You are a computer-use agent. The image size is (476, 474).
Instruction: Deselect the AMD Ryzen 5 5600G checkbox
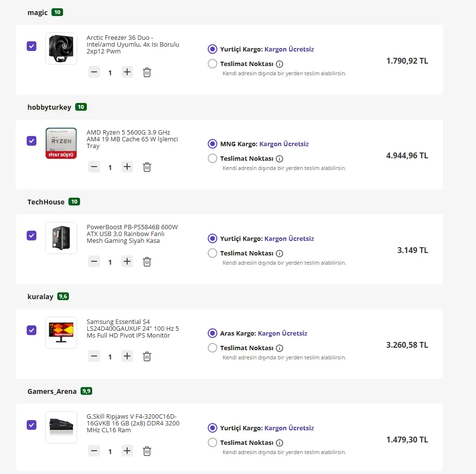coord(32,141)
